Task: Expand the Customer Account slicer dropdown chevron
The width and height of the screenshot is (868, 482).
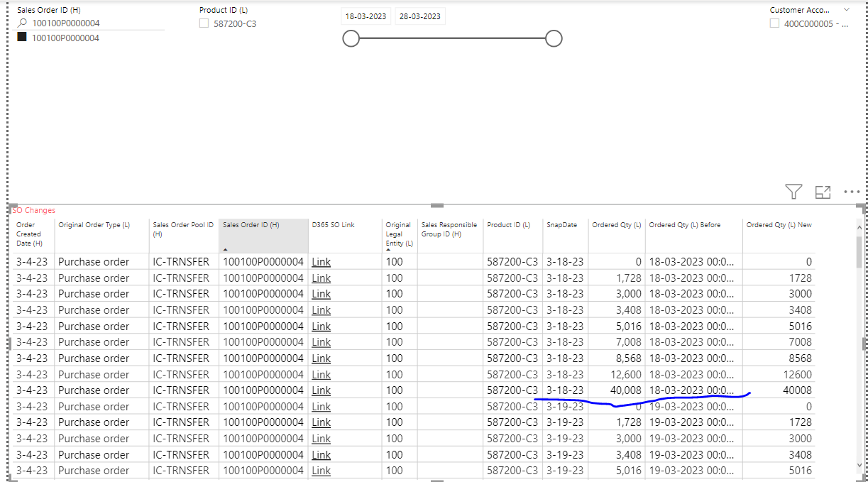Action: pos(846,10)
